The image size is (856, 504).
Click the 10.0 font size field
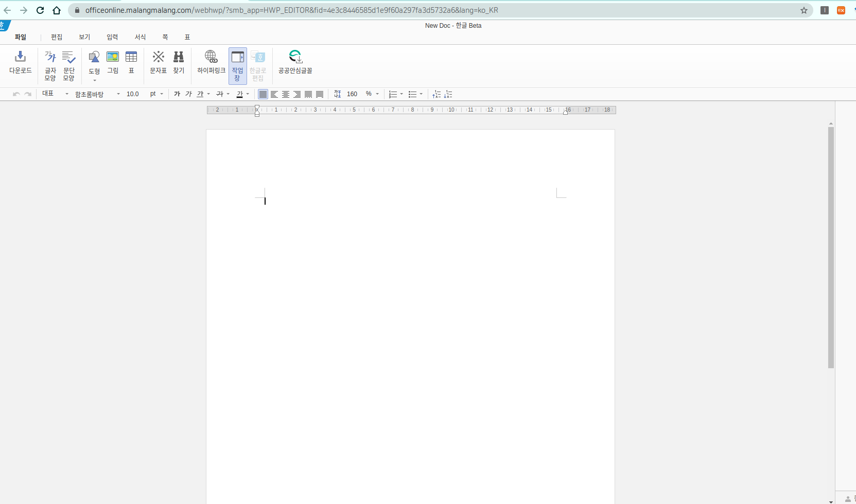coord(133,94)
